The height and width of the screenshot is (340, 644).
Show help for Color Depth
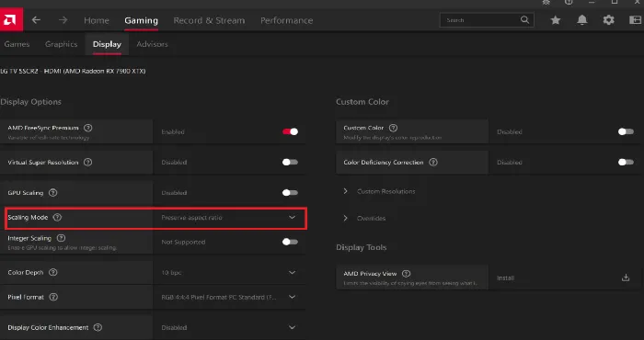(x=53, y=272)
